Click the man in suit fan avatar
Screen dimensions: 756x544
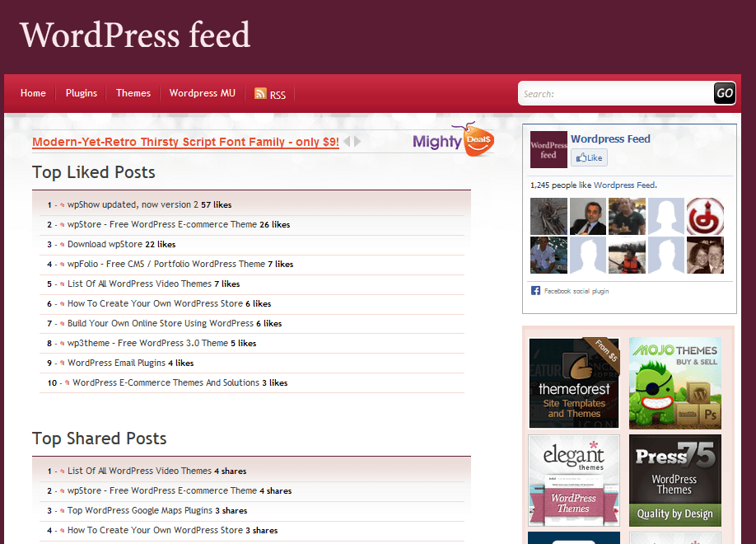pyautogui.click(x=588, y=216)
